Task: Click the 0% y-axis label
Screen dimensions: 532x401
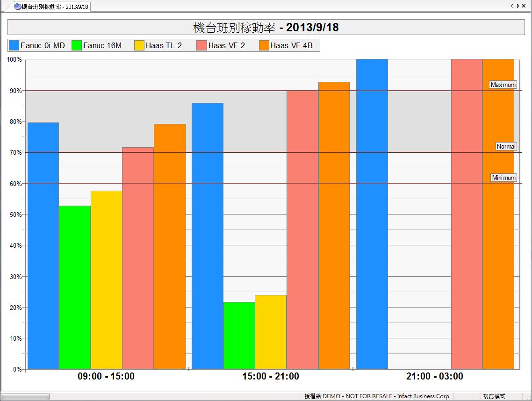Action: (x=17, y=369)
